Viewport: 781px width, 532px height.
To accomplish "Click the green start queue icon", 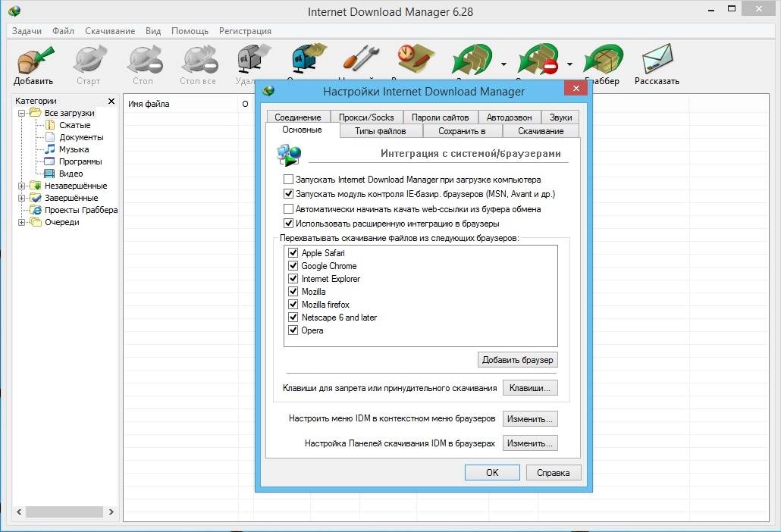I will (471, 60).
